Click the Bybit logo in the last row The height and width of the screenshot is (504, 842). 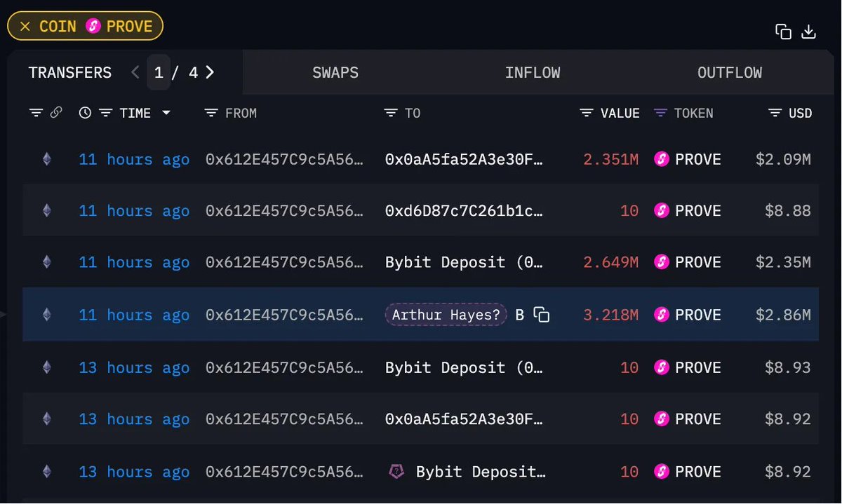[396, 472]
